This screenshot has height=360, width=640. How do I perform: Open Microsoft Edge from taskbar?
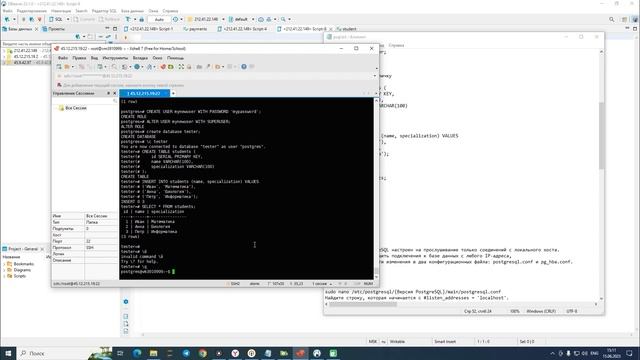(137, 353)
